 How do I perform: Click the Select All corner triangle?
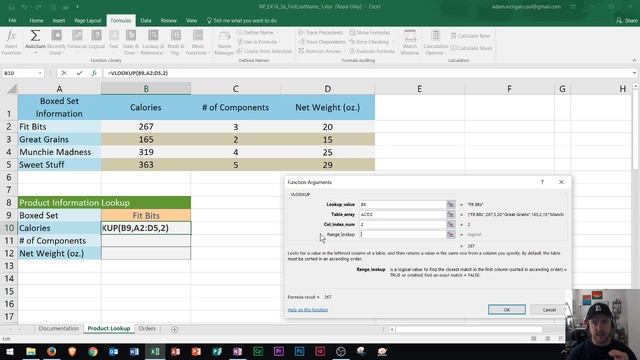click(12, 89)
